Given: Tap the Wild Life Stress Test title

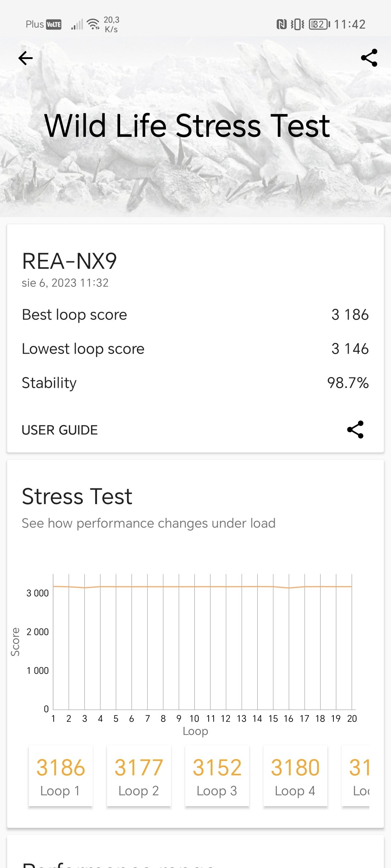Looking at the screenshot, I should coord(187,126).
